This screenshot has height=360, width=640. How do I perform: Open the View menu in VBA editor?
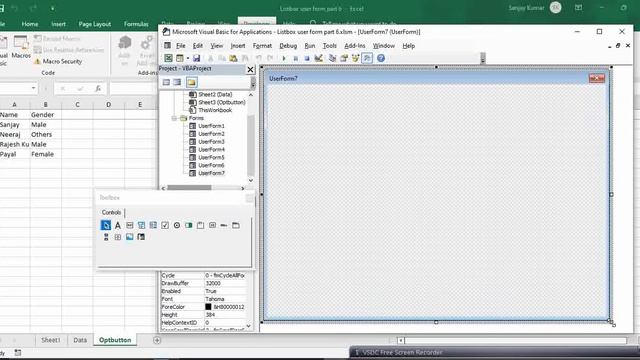(x=216, y=46)
